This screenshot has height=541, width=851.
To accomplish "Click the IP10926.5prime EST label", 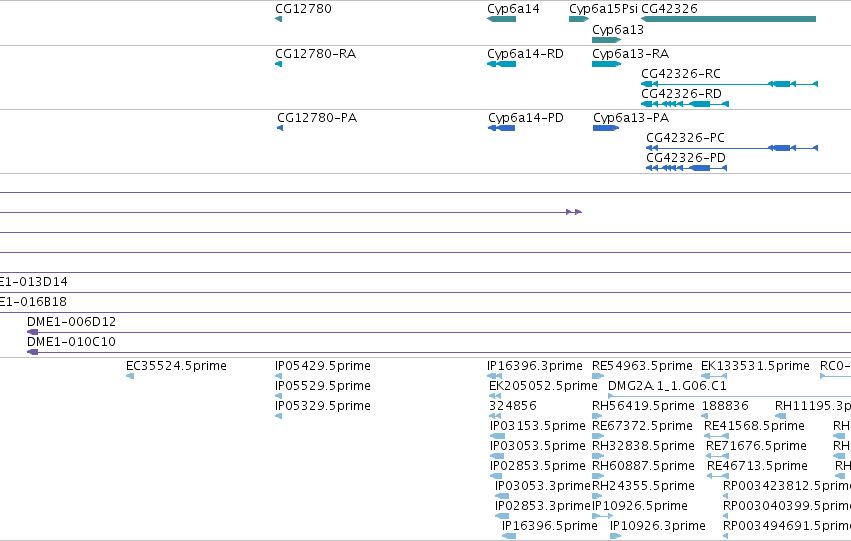I will click(640, 506).
